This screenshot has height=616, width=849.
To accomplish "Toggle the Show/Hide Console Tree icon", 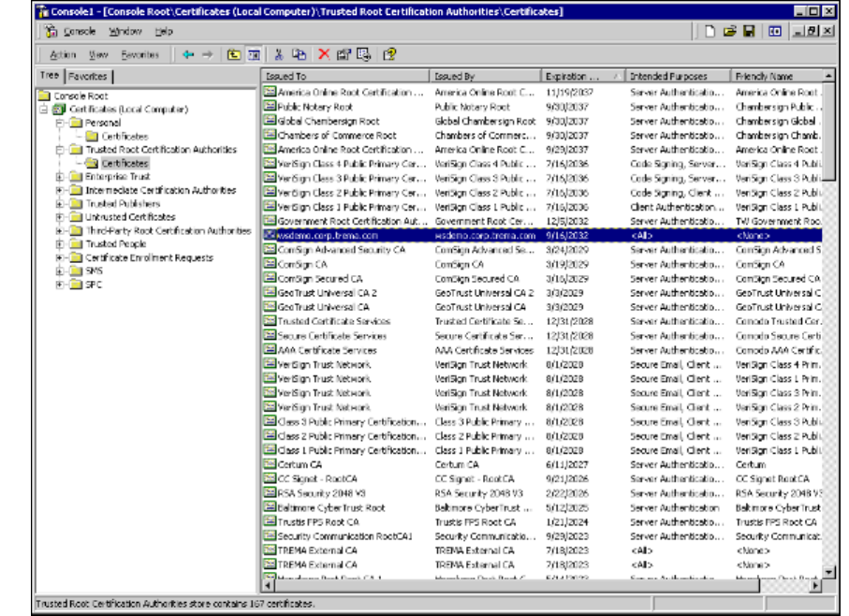I will (254, 54).
